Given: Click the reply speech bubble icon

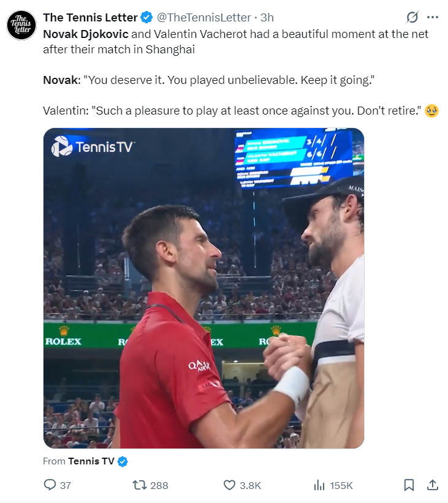Looking at the screenshot, I should click(x=50, y=485).
